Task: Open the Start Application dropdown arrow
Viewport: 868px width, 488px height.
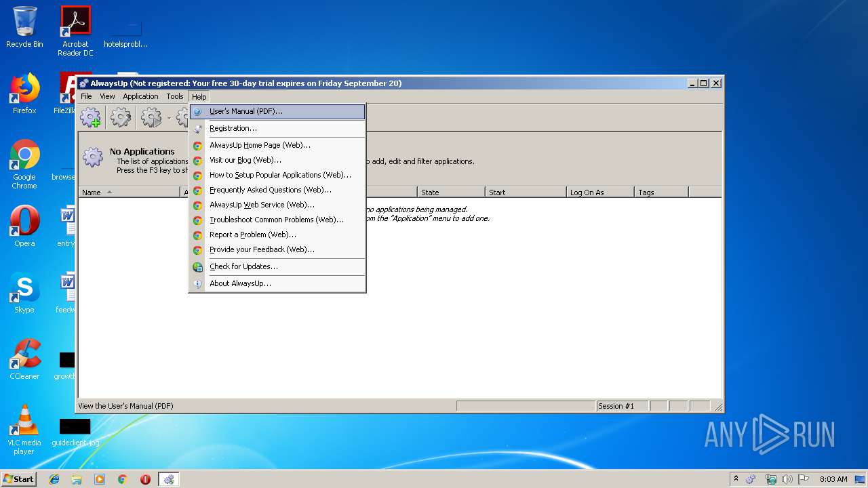Action: coord(168,119)
